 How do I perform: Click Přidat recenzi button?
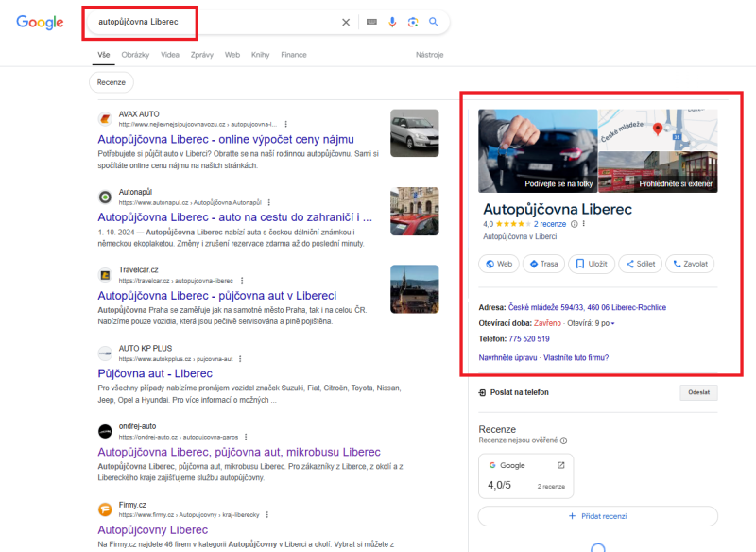click(598, 516)
